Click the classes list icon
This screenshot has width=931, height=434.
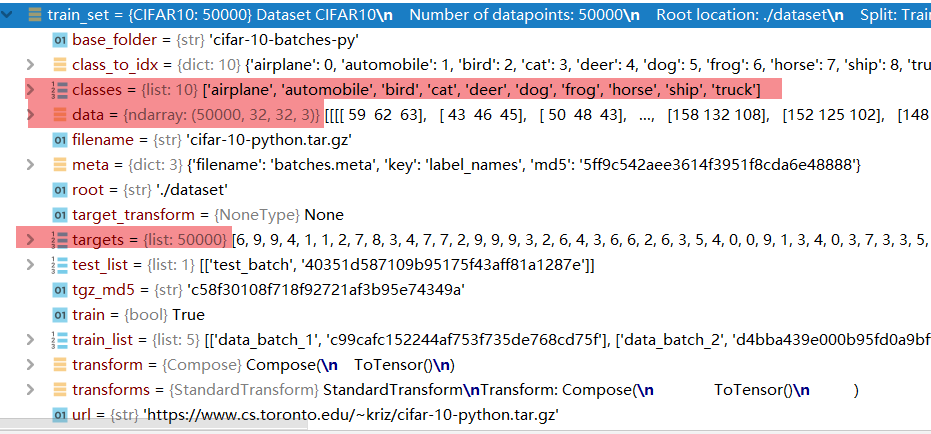tap(59, 90)
